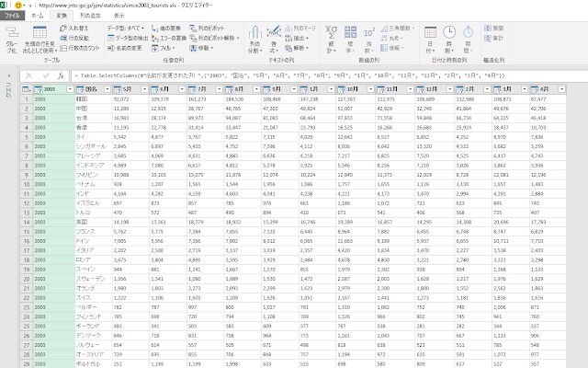Select row number 14
The image size is (588, 368).
[x=27, y=222]
